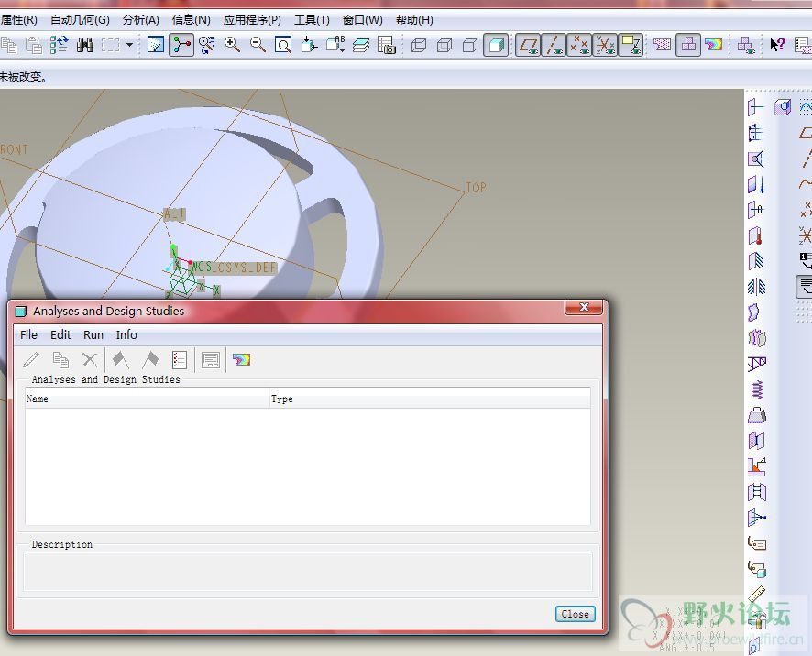Click the Close button in dialog
This screenshot has width=812, height=656.
(x=575, y=614)
